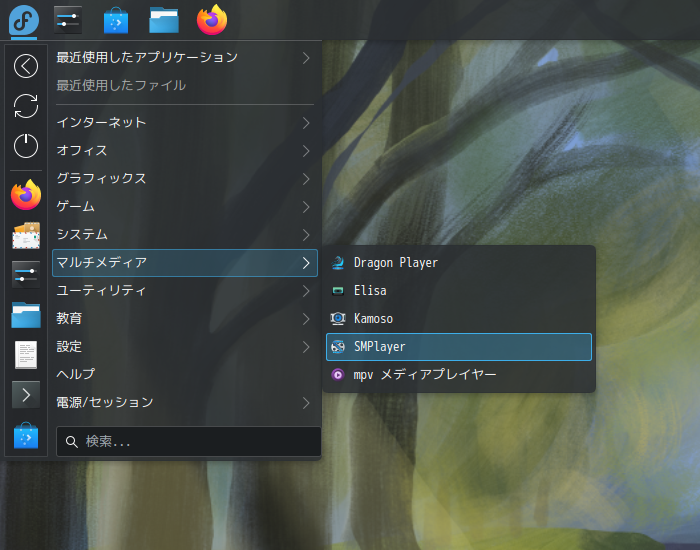Click the Kamoso camera icon

coord(338,318)
